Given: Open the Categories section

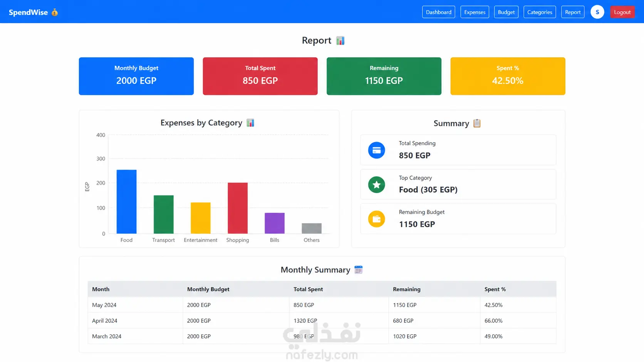Looking at the screenshot, I should tap(540, 12).
